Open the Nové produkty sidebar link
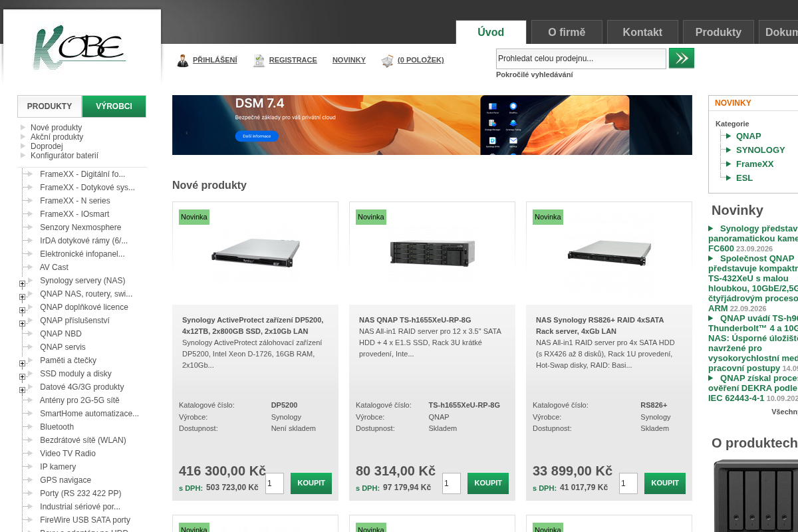 tap(56, 128)
